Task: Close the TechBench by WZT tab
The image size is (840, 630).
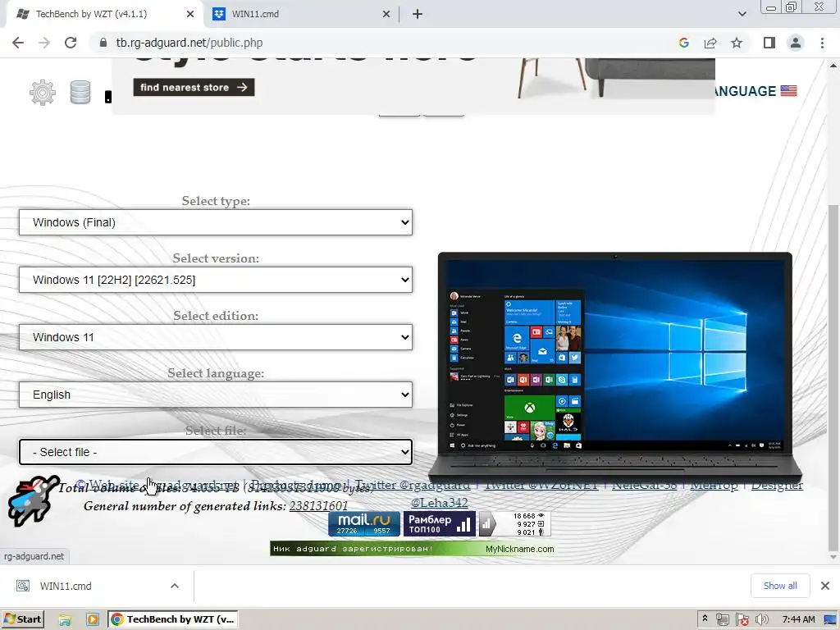Action: tap(190, 14)
